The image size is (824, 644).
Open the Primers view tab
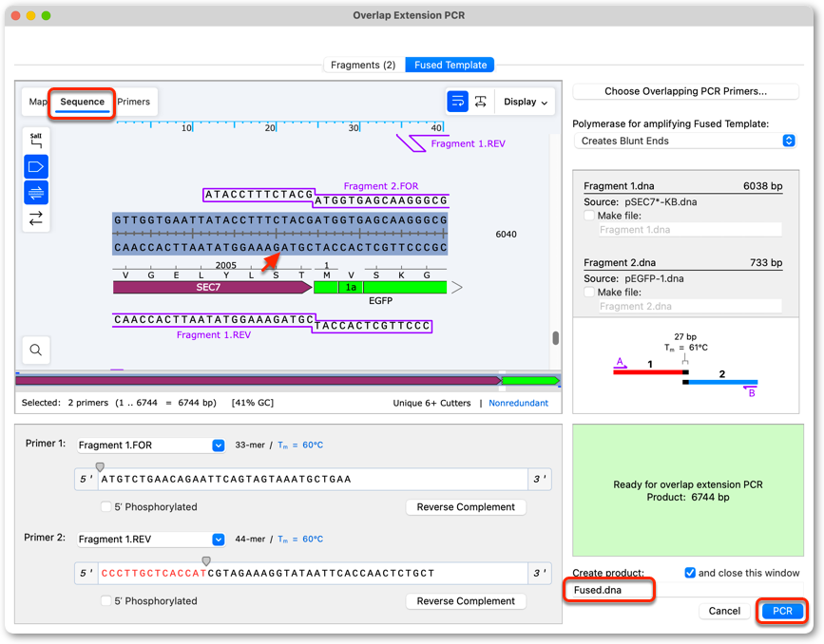[x=133, y=102]
